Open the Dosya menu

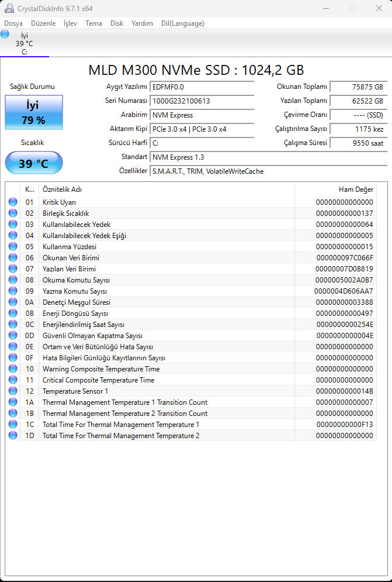(x=13, y=23)
